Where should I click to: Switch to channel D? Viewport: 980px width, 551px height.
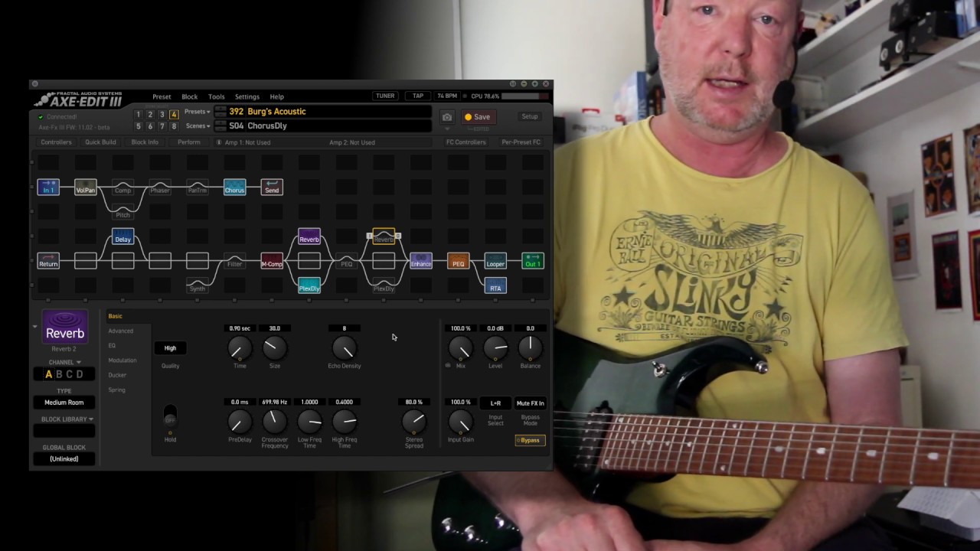[79, 374]
